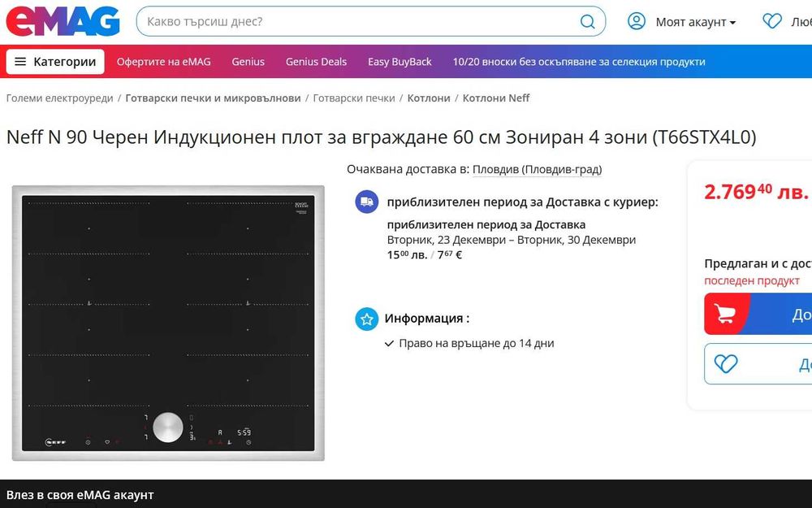The image size is (812, 508).
Task: Click 'Влез в своя eMAG акаунт' banner
Action: pyautogui.click(x=80, y=495)
